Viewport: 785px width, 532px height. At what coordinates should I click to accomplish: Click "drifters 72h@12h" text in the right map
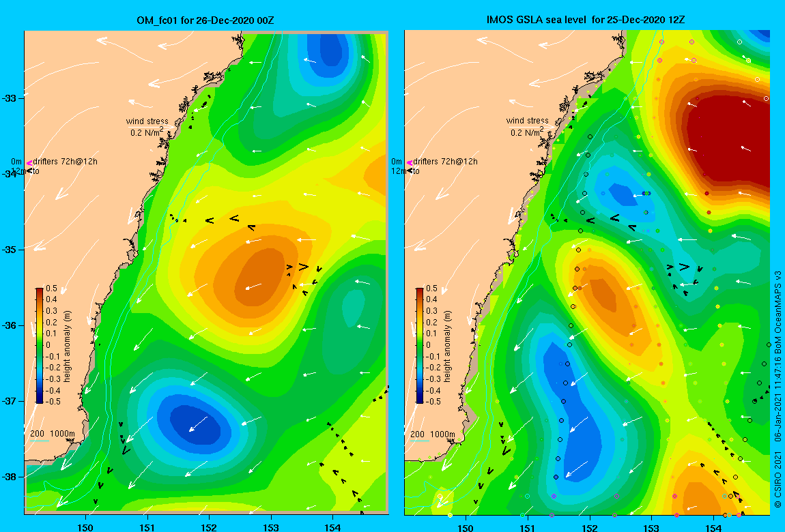point(446,162)
